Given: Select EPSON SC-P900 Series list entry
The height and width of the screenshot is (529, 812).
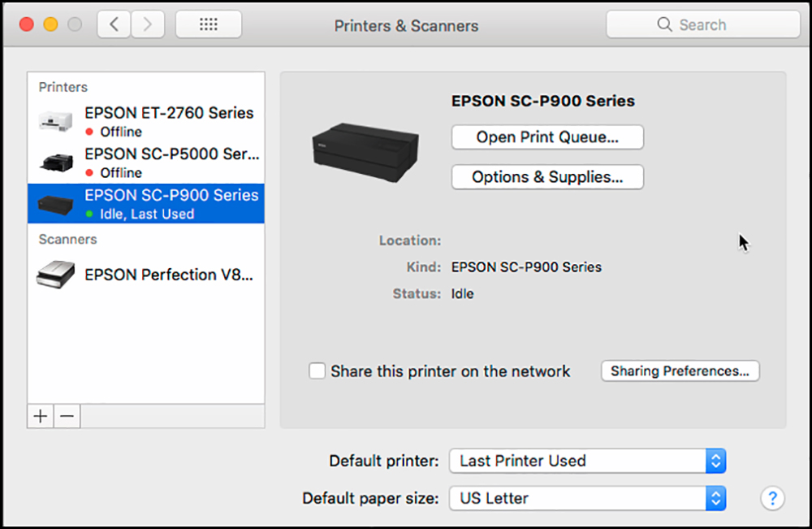Looking at the screenshot, I should pyautogui.click(x=146, y=204).
